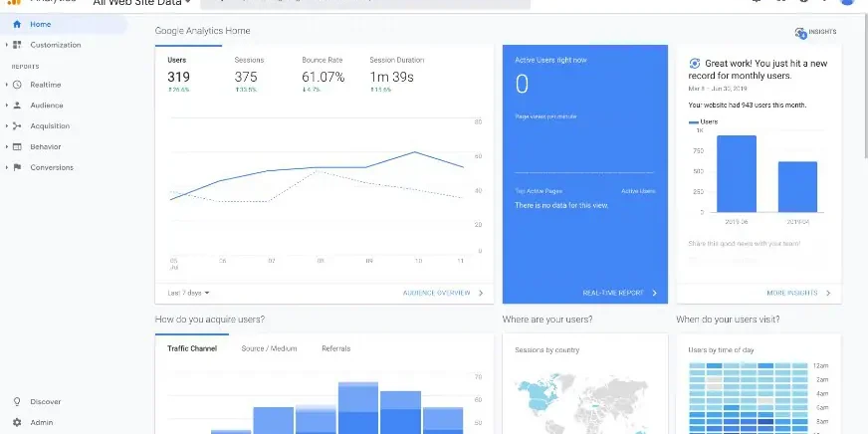The image size is (868, 434).
Task: Click the '375' sessions value
Action: pos(246,77)
